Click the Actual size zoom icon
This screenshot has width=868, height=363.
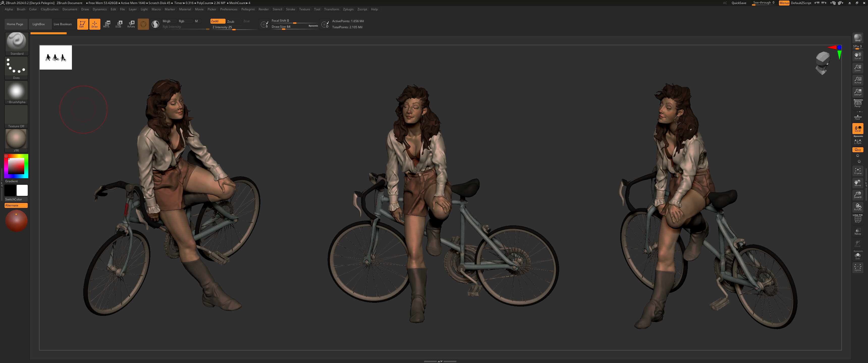point(857,80)
